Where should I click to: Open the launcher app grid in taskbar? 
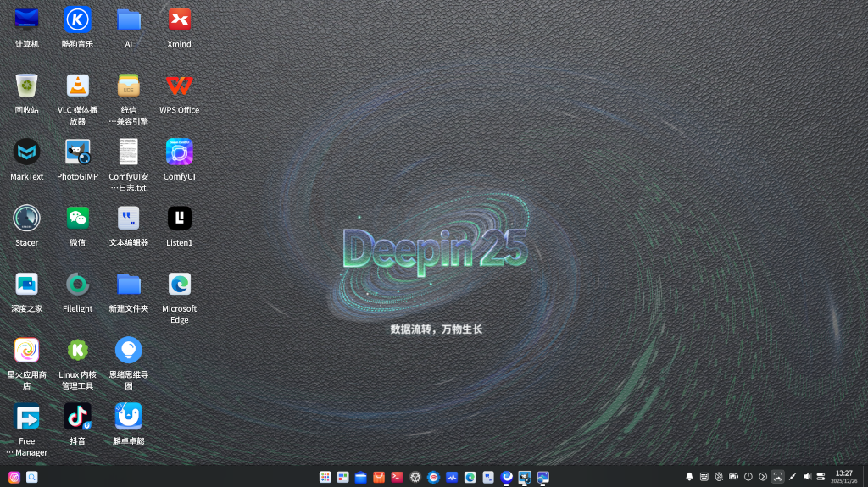click(x=325, y=477)
